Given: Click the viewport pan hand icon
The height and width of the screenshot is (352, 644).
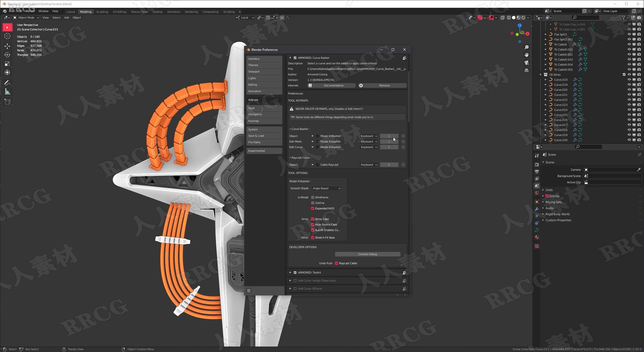Looking at the screenshot, I should click(x=527, y=55).
